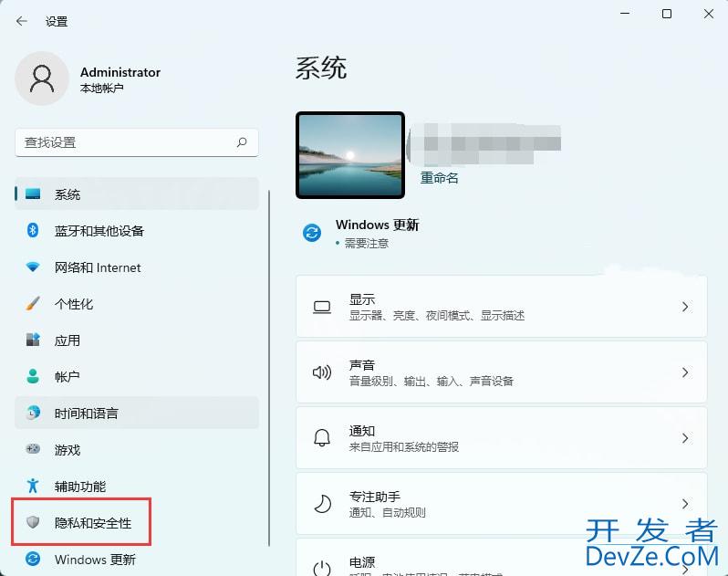Click the notification bell icon
Screen dimensions: 728x576
tap(322, 437)
